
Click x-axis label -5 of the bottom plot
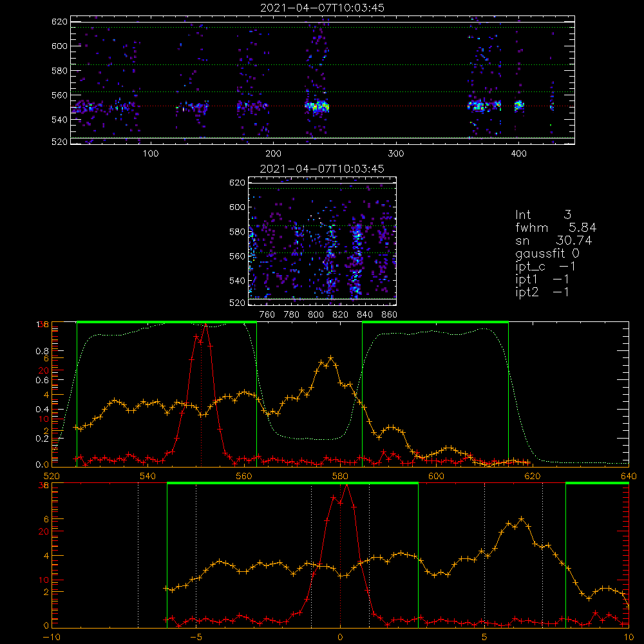pos(196,637)
